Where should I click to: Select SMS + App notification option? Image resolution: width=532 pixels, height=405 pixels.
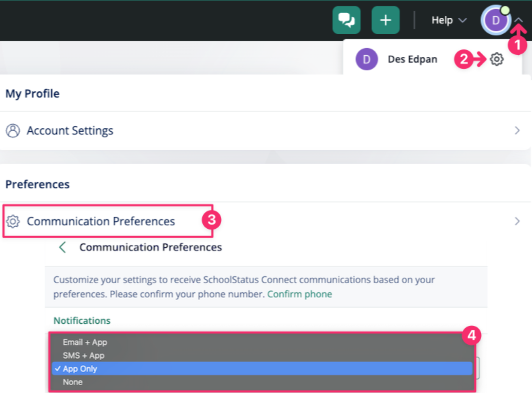point(83,355)
